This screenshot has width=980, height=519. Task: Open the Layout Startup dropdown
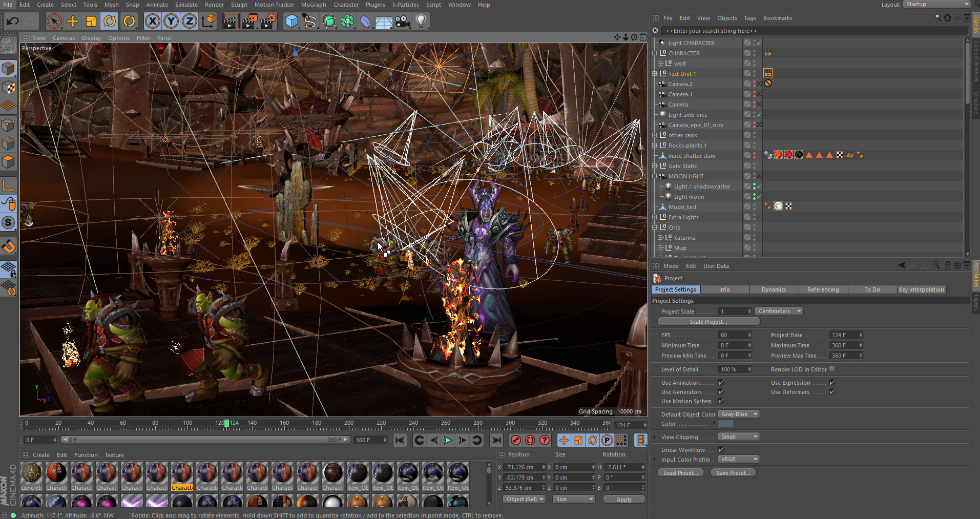(x=936, y=4)
